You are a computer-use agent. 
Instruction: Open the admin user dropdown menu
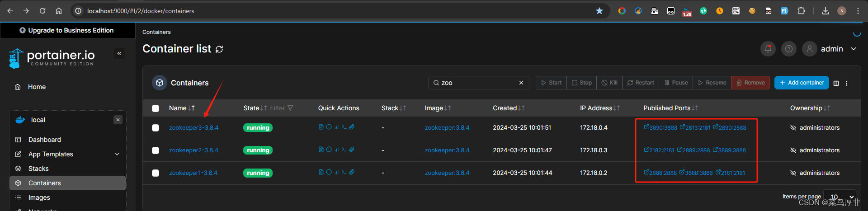(853, 49)
